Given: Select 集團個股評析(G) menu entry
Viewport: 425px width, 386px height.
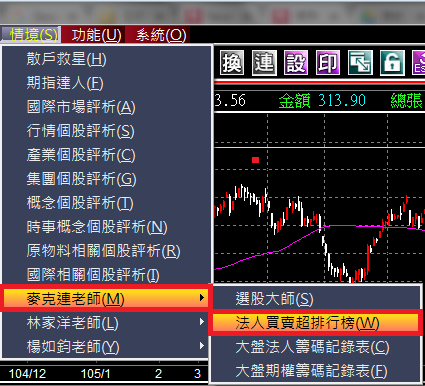Looking at the screenshot, I should click(x=107, y=179).
